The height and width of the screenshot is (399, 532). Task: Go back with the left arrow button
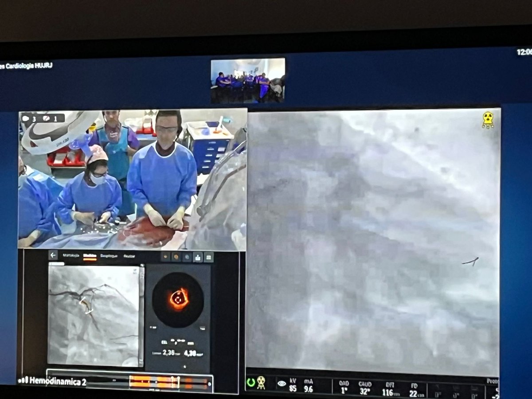53,255
